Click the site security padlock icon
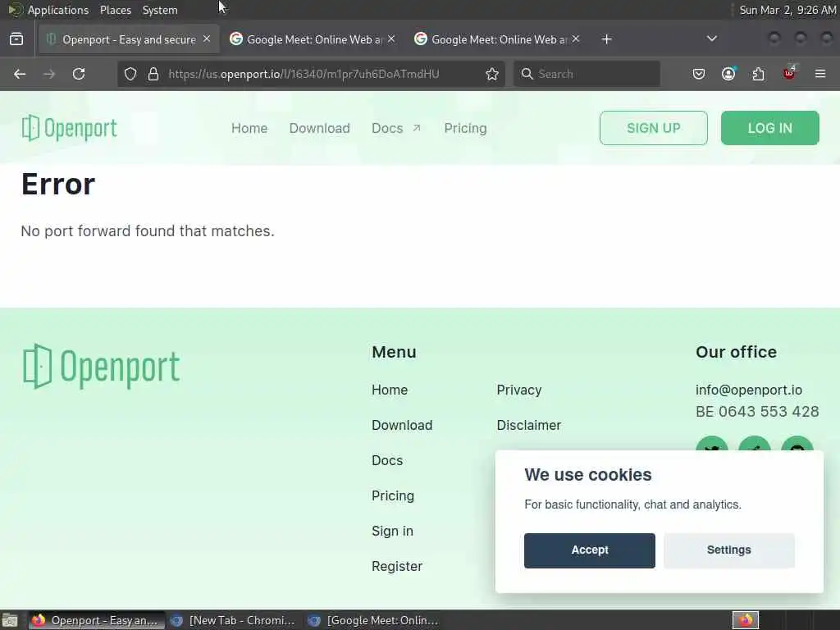 pyautogui.click(x=153, y=74)
